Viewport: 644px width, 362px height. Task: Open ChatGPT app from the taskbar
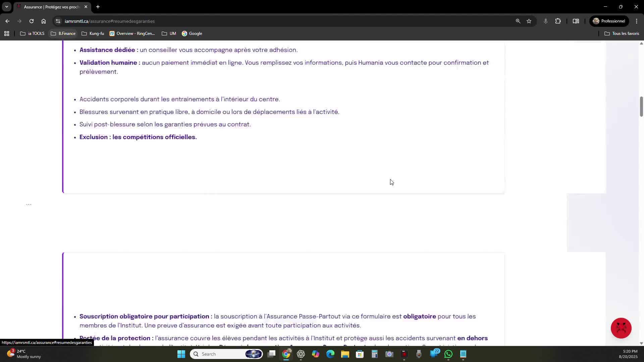tap(301, 354)
